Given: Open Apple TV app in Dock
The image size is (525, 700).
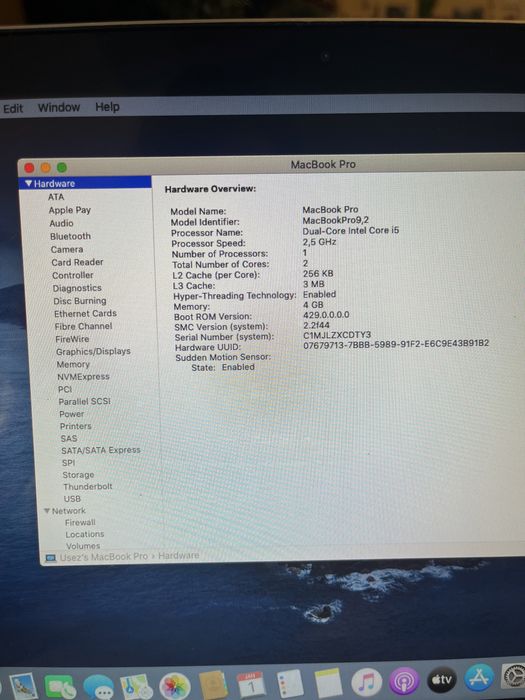Looking at the screenshot, I should [442, 679].
